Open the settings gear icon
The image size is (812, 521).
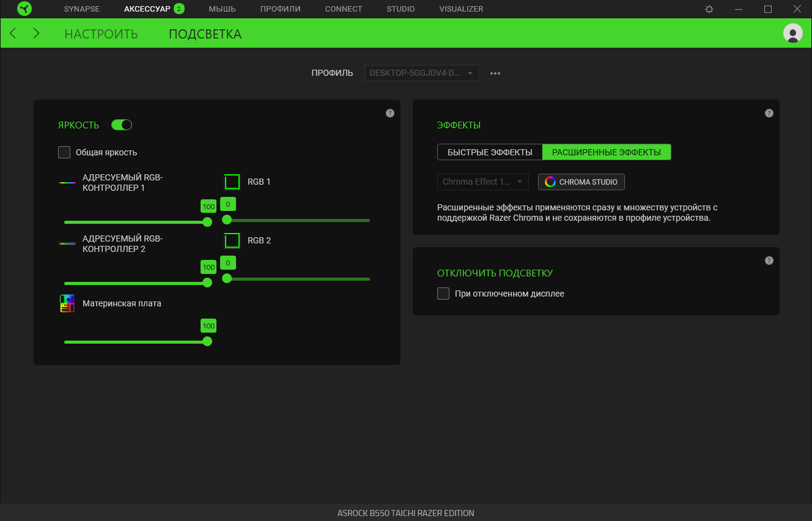coord(709,9)
